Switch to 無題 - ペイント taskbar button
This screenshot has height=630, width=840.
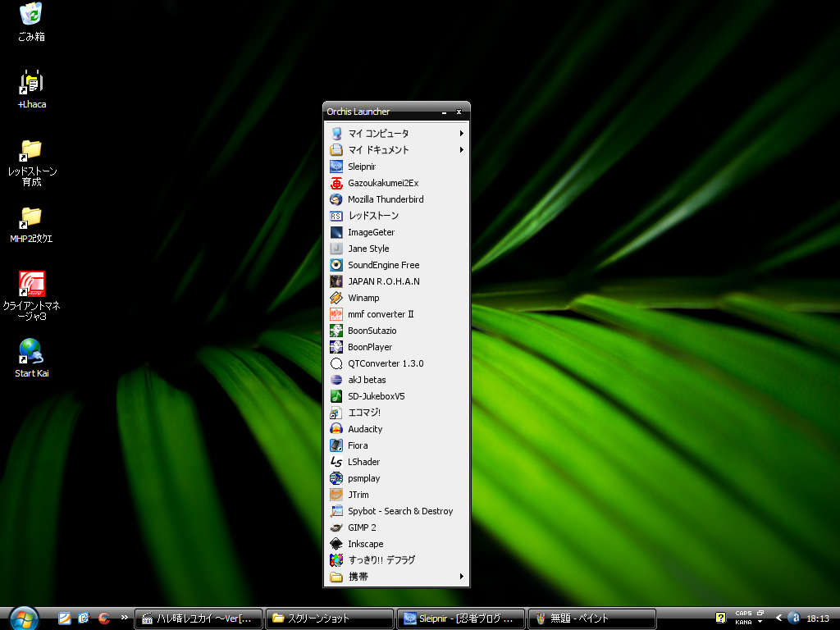coord(592,619)
